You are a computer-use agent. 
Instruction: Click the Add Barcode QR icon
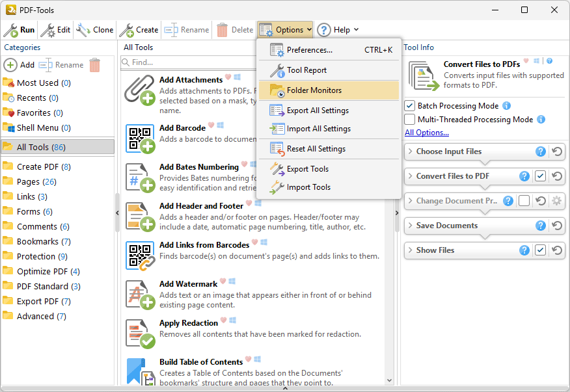[x=140, y=138]
